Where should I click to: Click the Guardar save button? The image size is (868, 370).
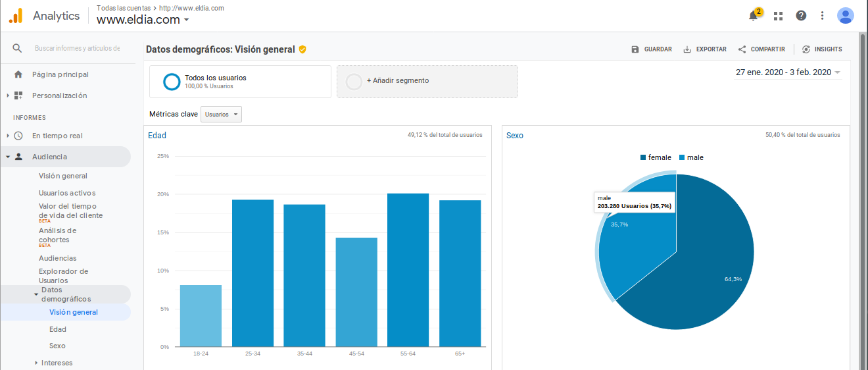[651, 49]
